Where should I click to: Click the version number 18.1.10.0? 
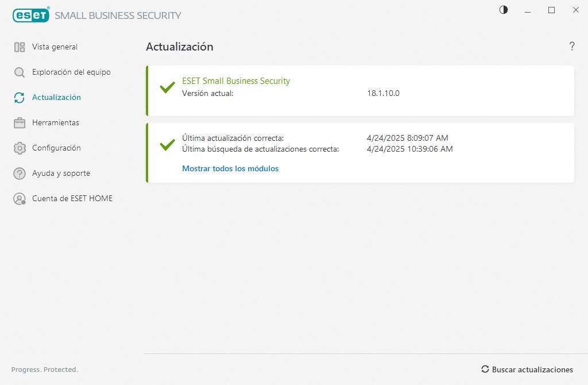pyautogui.click(x=383, y=93)
